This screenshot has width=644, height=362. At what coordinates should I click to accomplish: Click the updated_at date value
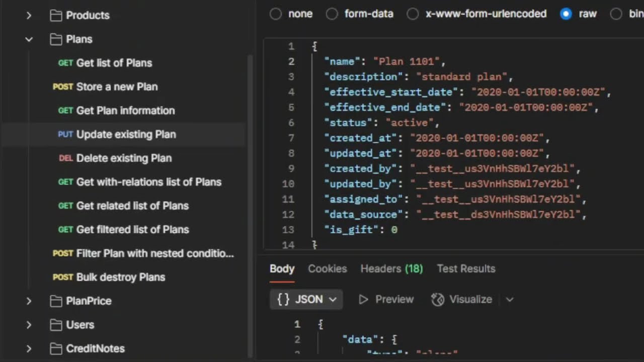pos(477,153)
